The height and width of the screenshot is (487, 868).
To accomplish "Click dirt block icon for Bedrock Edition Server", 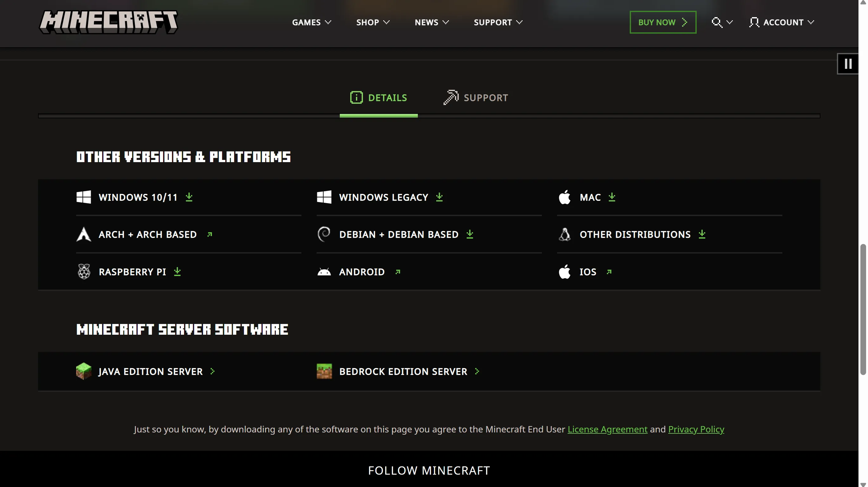I will pyautogui.click(x=324, y=371).
